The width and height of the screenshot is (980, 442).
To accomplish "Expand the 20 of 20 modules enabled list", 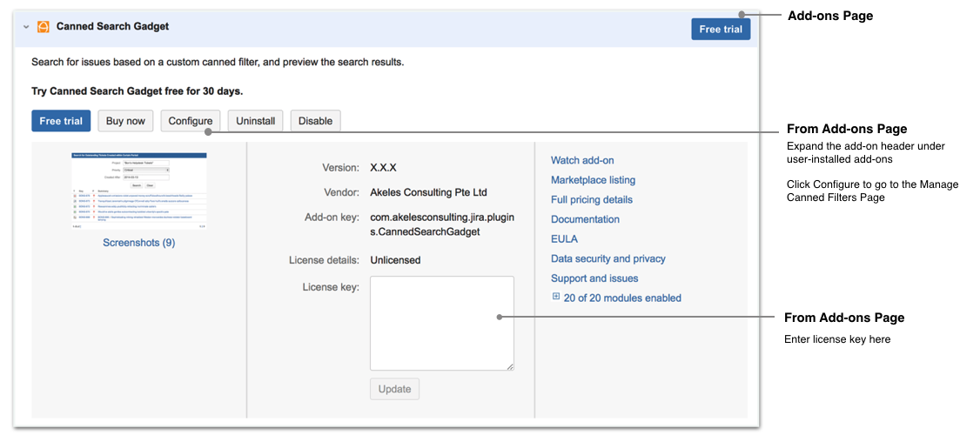I will click(x=556, y=297).
